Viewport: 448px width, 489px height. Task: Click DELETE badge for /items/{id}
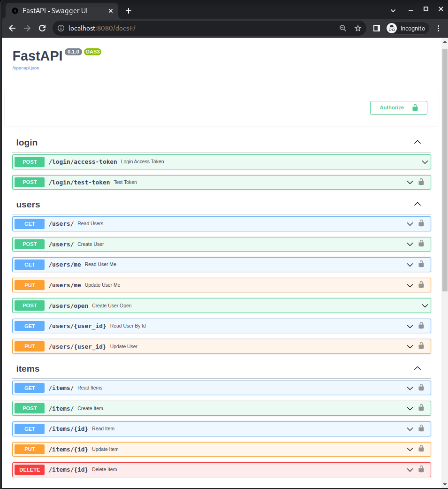[30, 470]
